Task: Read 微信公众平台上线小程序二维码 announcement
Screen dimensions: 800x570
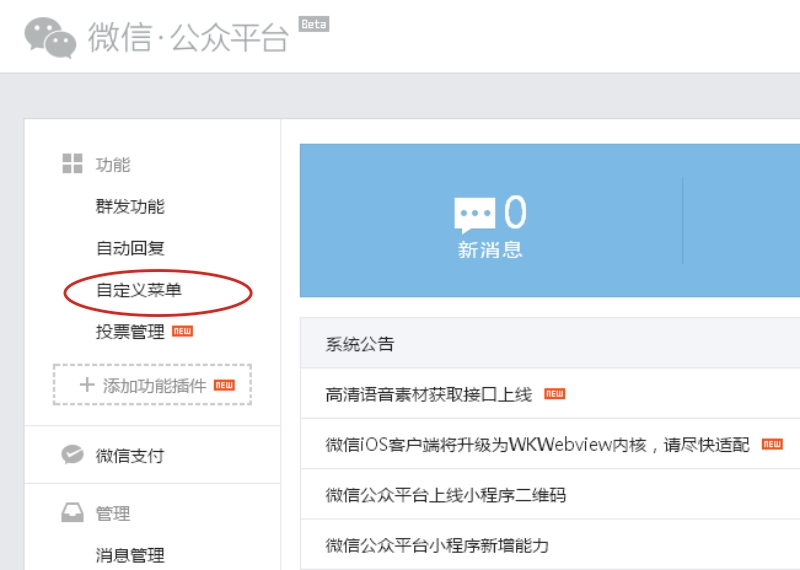Action: (445, 494)
